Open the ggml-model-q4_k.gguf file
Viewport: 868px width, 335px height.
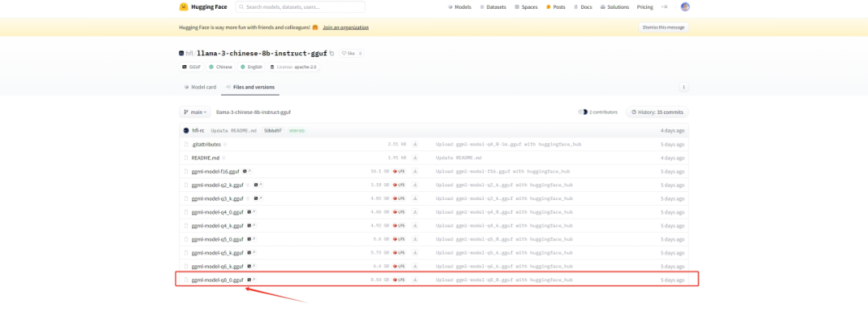click(217, 226)
